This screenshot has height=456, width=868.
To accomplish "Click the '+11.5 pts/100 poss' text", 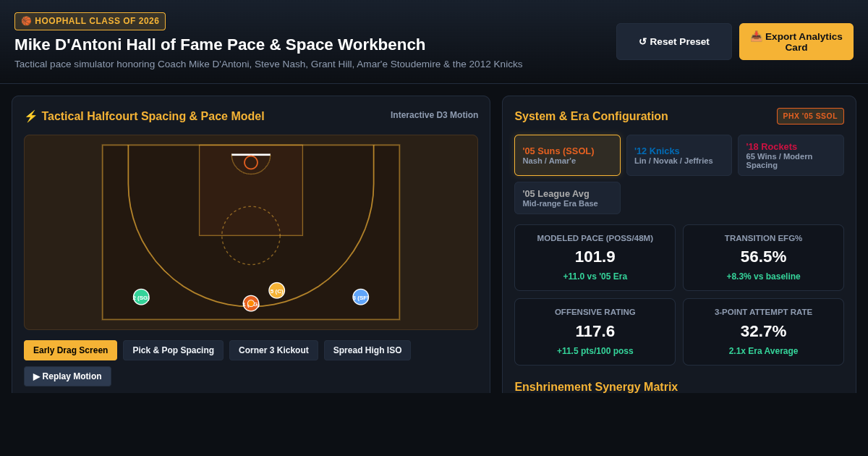I will click(x=595, y=351).
